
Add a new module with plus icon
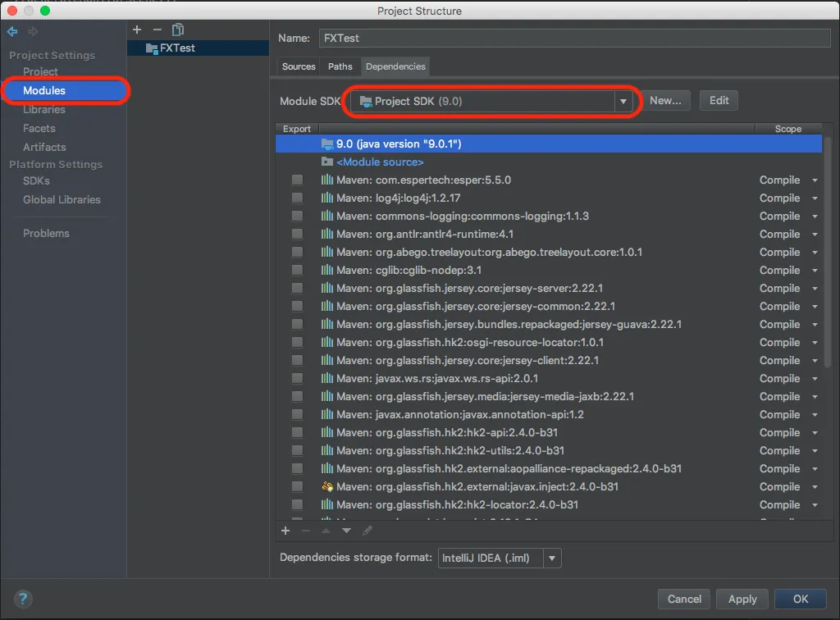[x=137, y=30]
